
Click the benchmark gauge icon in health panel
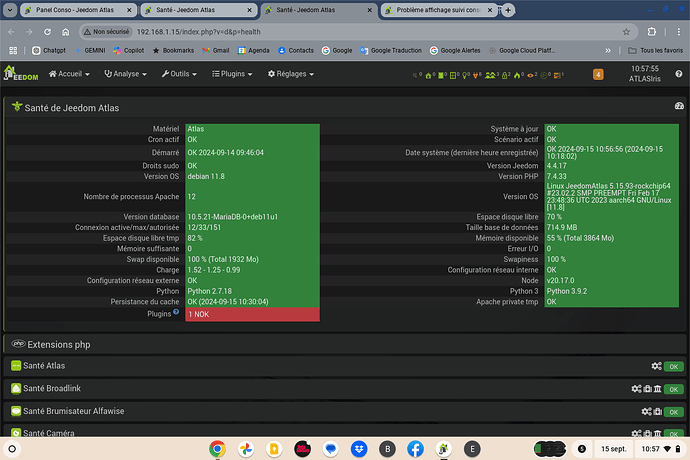coord(679,106)
